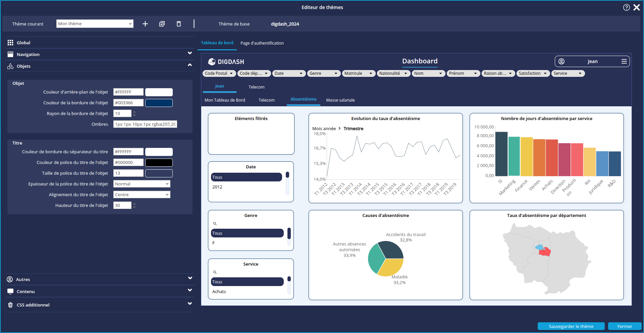The image size is (644, 333).
Task: Click Sauvegarder le thème button
Action: (571, 326)
